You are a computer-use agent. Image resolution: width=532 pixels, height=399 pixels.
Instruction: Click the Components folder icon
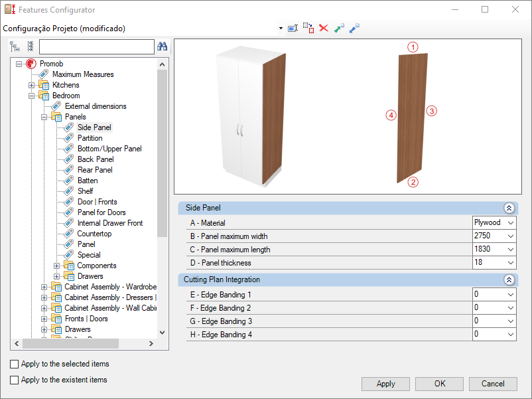[69, 266]
